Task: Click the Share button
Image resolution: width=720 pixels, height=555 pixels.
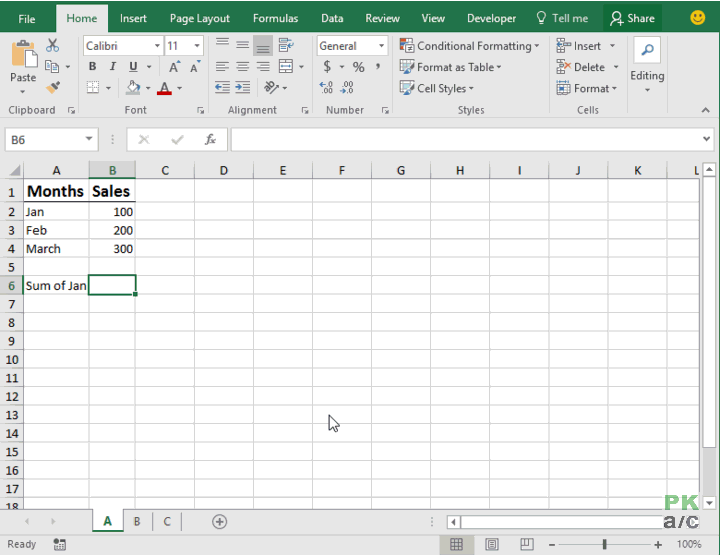Action: click(x=632, y=18)
